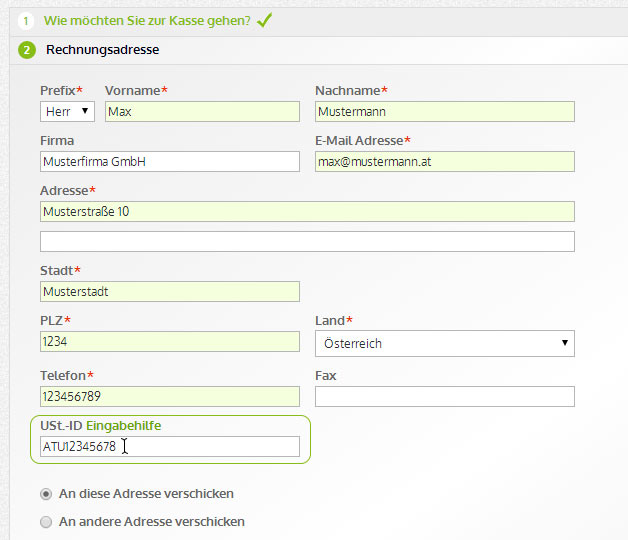
Task: Click the E-Mail Adresse input field
Action: pyautogui.click(x=444, y=161)
